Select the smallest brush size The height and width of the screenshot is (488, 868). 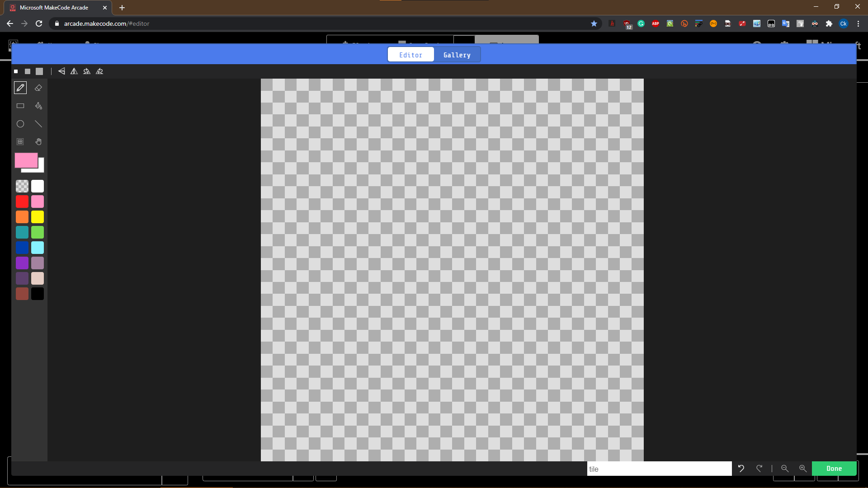(15, 71)
